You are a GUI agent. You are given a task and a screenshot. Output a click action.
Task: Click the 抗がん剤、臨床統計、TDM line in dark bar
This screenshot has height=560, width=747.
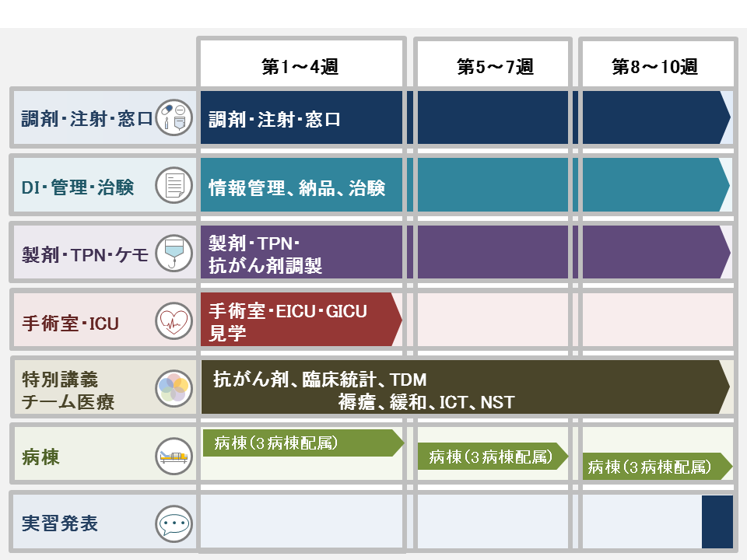coord(320,380)
